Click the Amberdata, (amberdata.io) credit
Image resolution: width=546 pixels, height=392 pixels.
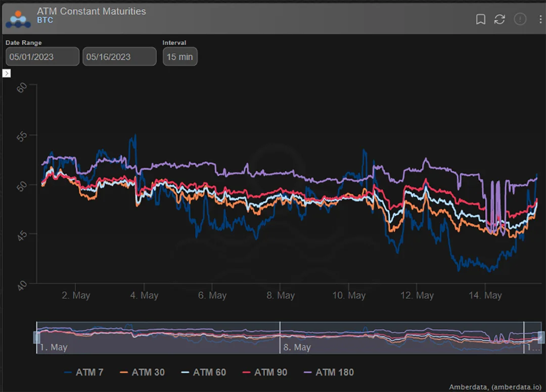pyautogui.click(x=495, y=387)
